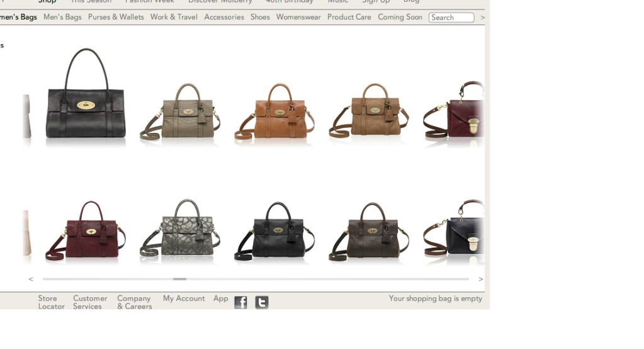Open the Men's Bags menu

62,17
